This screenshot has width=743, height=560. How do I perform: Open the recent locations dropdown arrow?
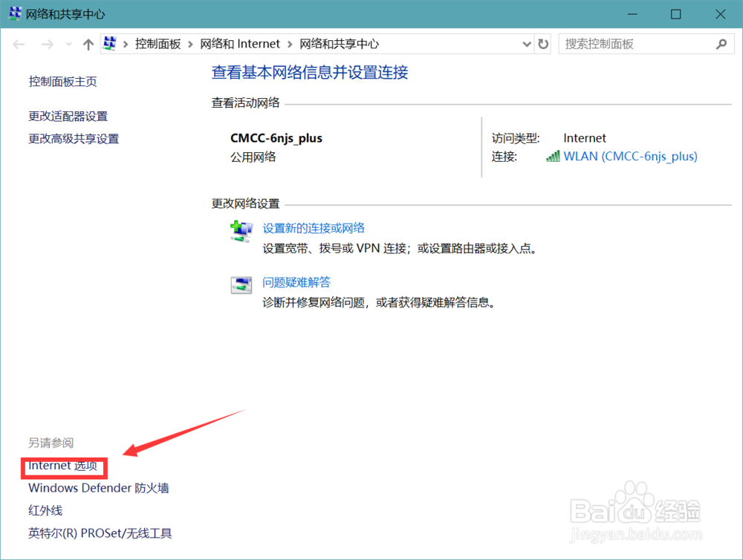68,45
